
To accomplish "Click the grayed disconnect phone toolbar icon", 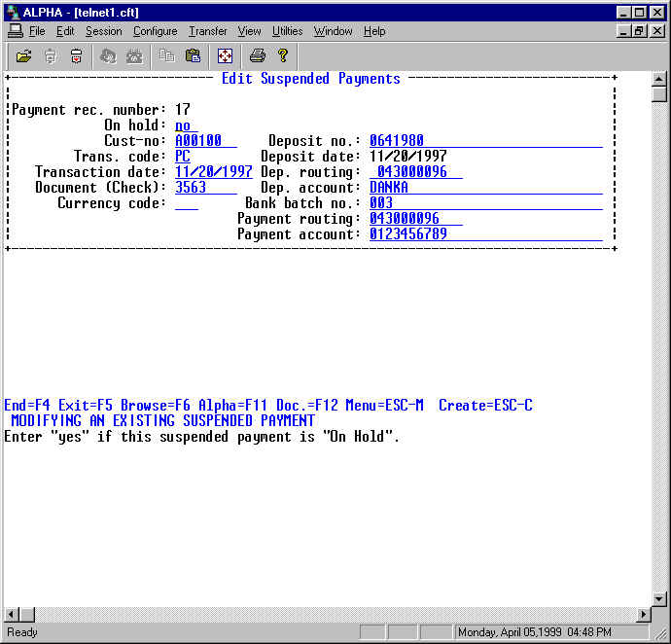I will click(134, 55).
